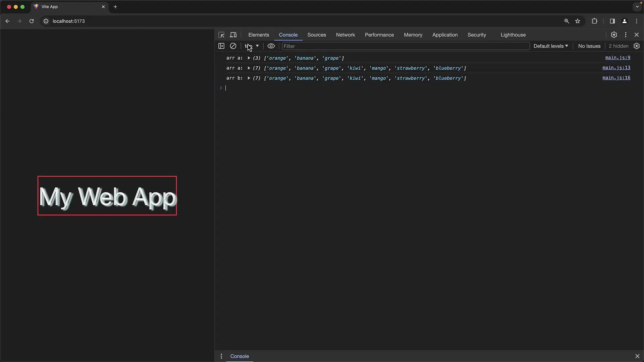
Task: Click the first 'arr a:' label
Action: coord(234,58)
